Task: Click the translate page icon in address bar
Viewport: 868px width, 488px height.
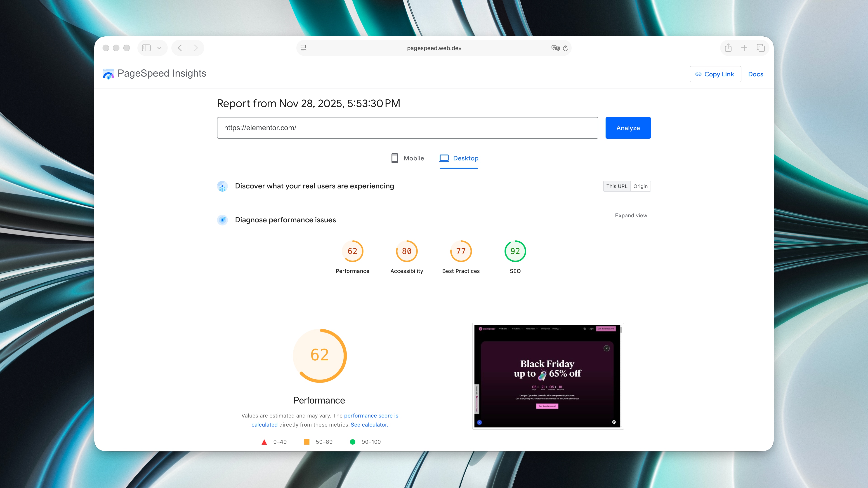Action: (555, 48)
